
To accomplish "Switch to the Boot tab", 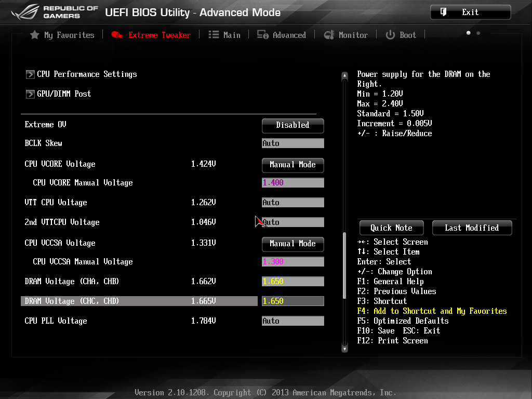I will [401, 35].
